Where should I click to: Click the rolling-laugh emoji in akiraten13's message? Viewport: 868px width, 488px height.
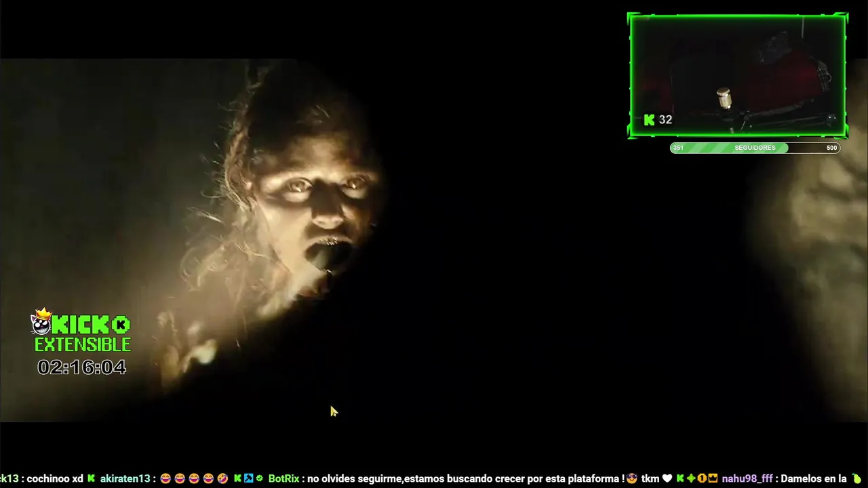tap(222, 479)
